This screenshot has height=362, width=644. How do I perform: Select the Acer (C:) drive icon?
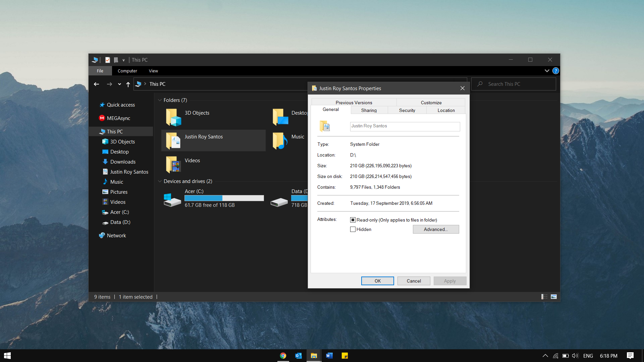point(172,200)
